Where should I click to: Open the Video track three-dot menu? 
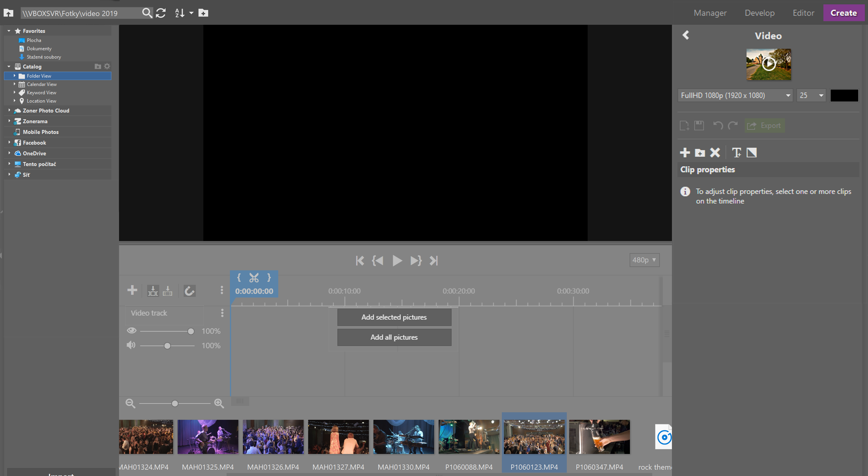point(222,313)
